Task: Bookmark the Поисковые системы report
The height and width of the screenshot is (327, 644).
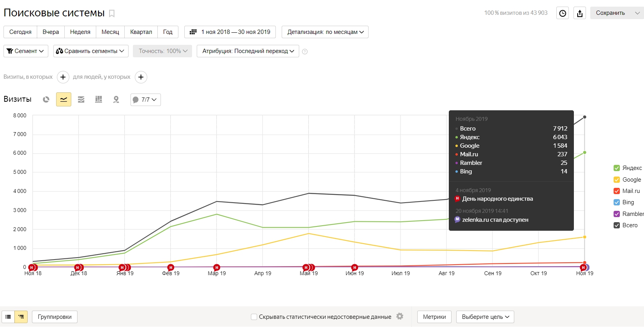Action: click(x=112, y=14)
